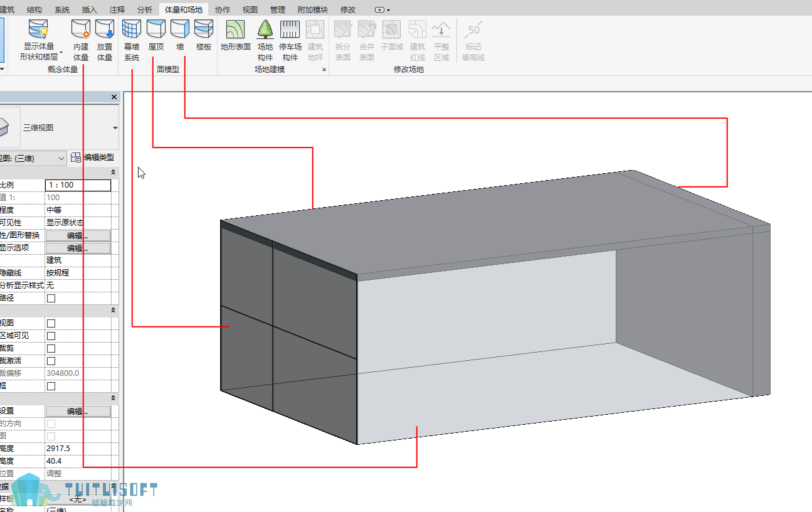This screenshot has width=812, height=512.
Task: Check the 裁剪 checkbox row
Action: (x=51, y=348)
